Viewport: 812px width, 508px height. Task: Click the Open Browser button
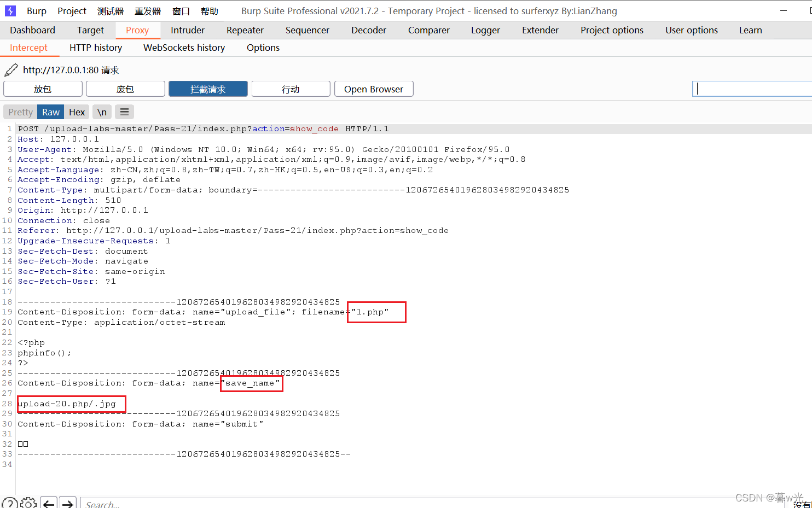(374, 89)
